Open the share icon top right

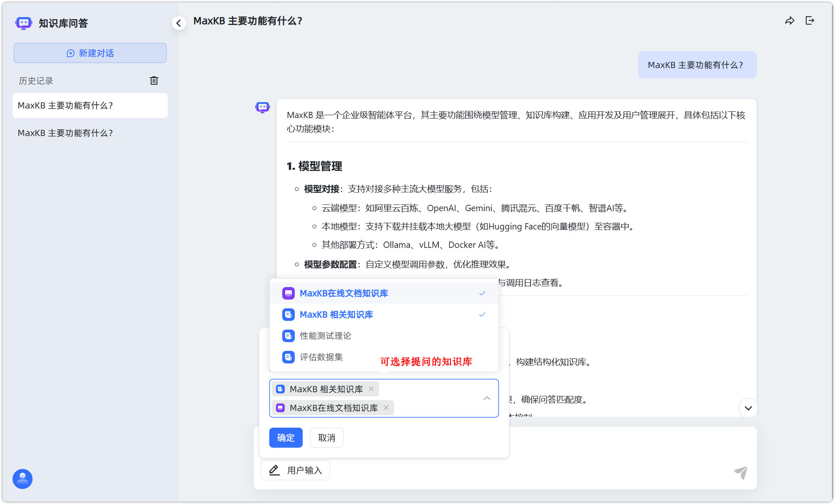pyautogui.click(x=789, y=20)
